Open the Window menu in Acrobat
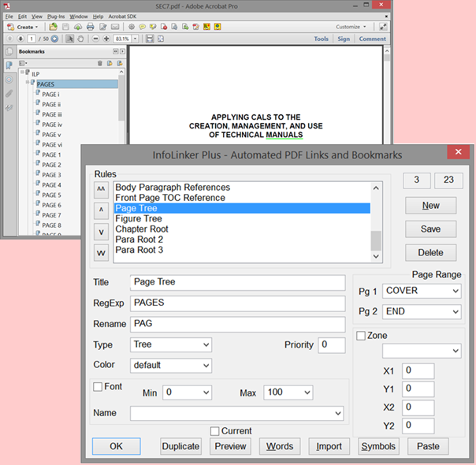This screenshot has height=465, width=476. point(79,17)
